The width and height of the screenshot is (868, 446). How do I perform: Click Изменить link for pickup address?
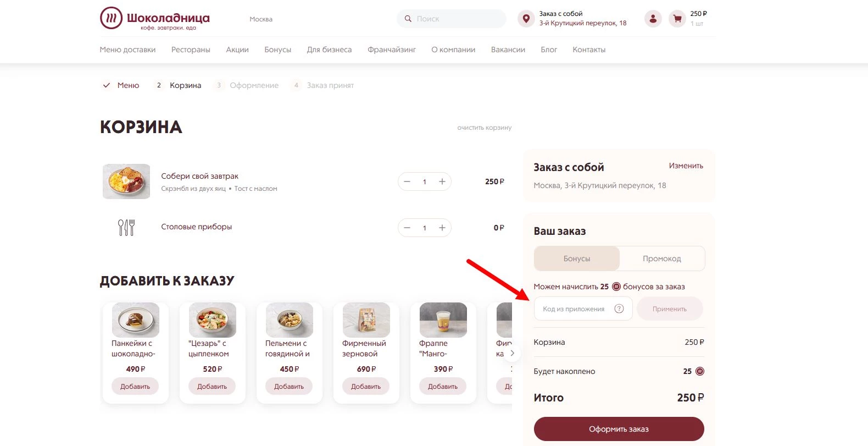pos(686,166)
